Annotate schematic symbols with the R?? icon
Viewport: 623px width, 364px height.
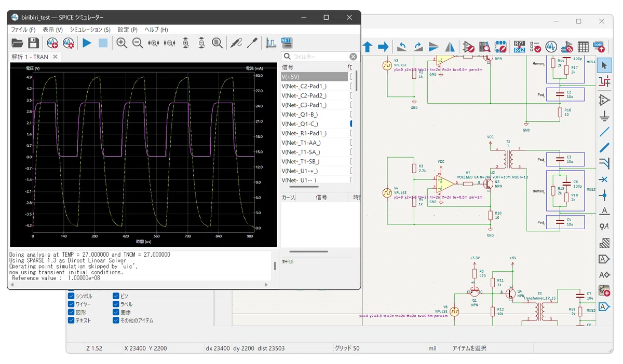520,47
